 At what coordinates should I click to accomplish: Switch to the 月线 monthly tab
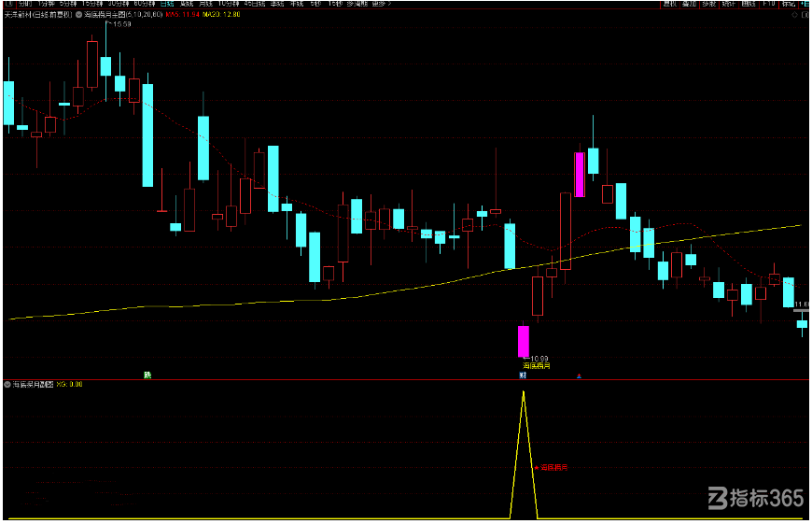[206, 4]
